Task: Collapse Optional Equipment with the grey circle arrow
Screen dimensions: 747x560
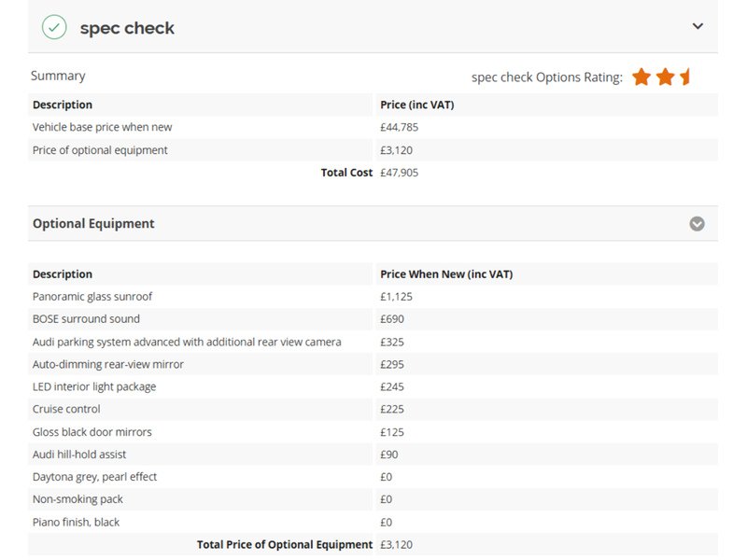Action: tap(697, 224)
